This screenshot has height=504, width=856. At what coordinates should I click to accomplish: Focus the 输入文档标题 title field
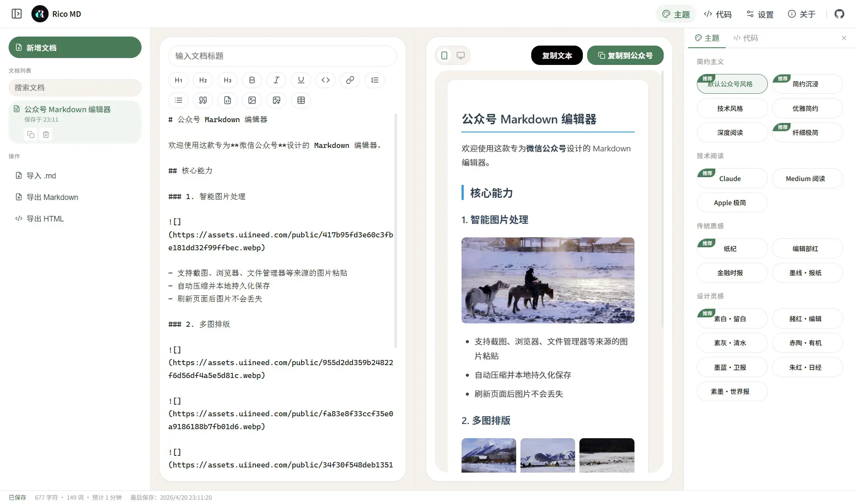point(282,56)
